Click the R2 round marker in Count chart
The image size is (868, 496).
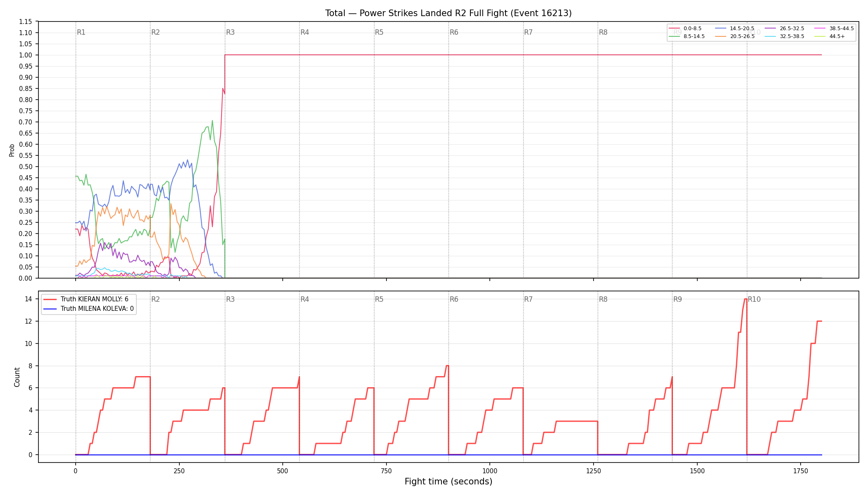155,299
